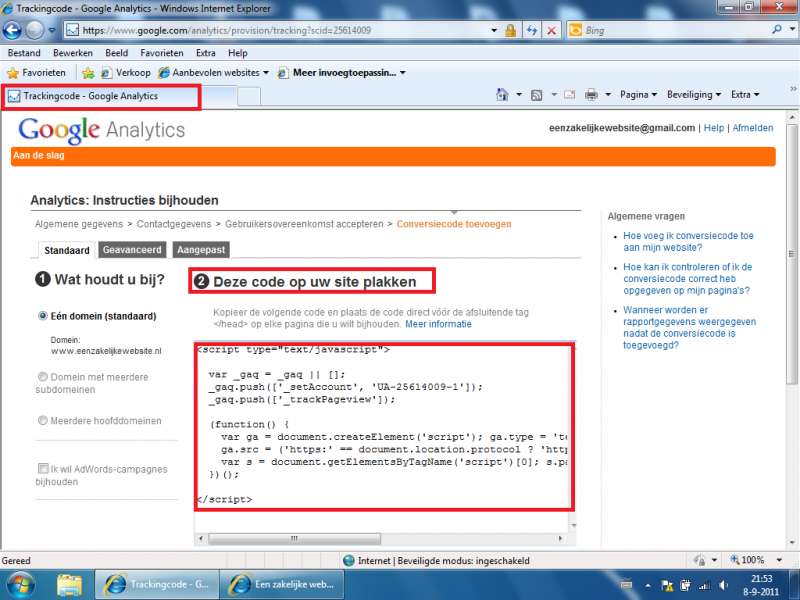The width and height of the screenshot is (800, 600).
Task: Click the Home icon in command bar
Action: 504,95
